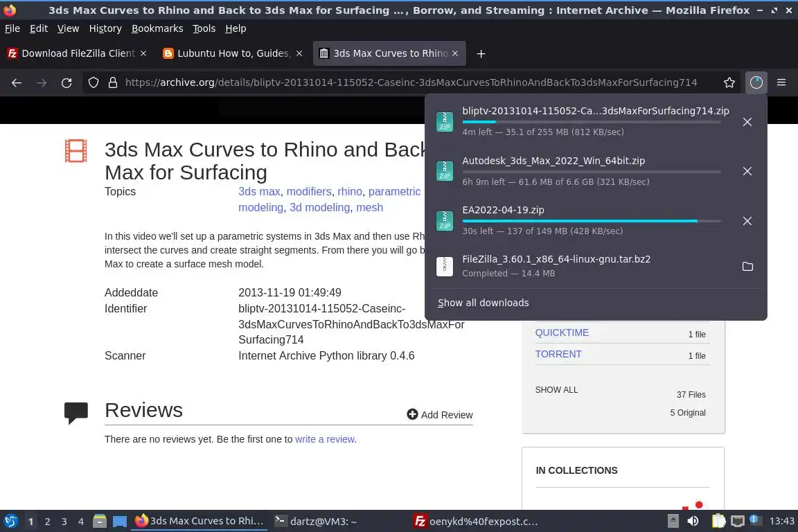Open the History menu
This screenshot has height=532, width=798.
click(105, 28)
